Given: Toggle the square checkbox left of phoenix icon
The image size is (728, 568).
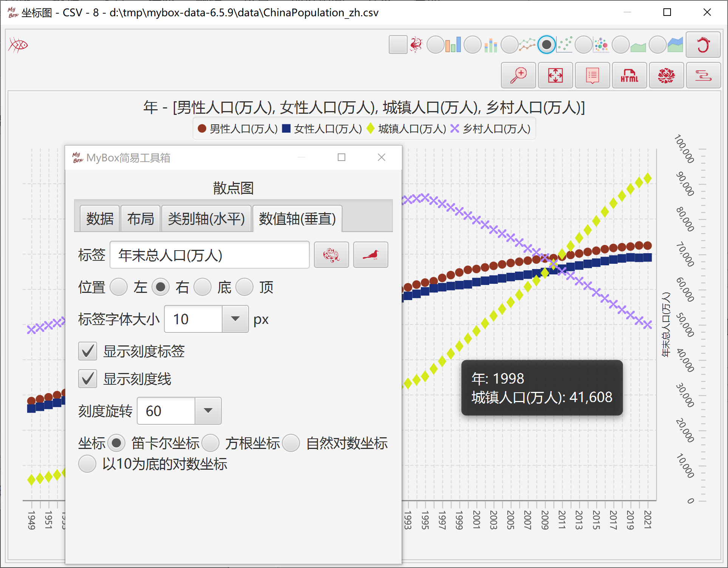Looking at the screenshot, I should pyautogui.click(x=398, y=45).
